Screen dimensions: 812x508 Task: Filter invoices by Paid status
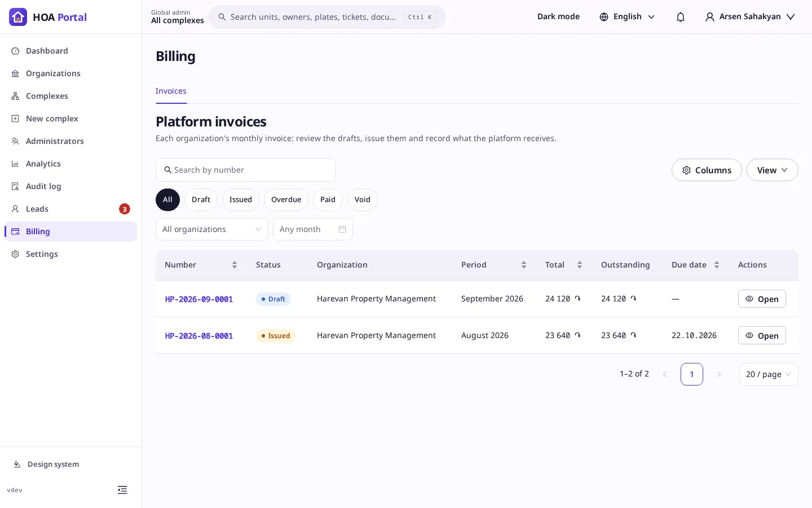click(328, 200)
